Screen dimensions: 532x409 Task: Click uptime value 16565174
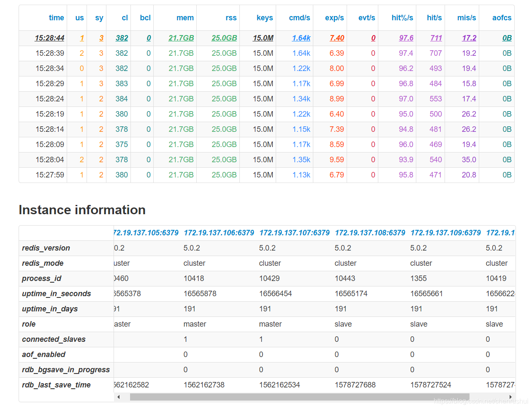[351, 294]
